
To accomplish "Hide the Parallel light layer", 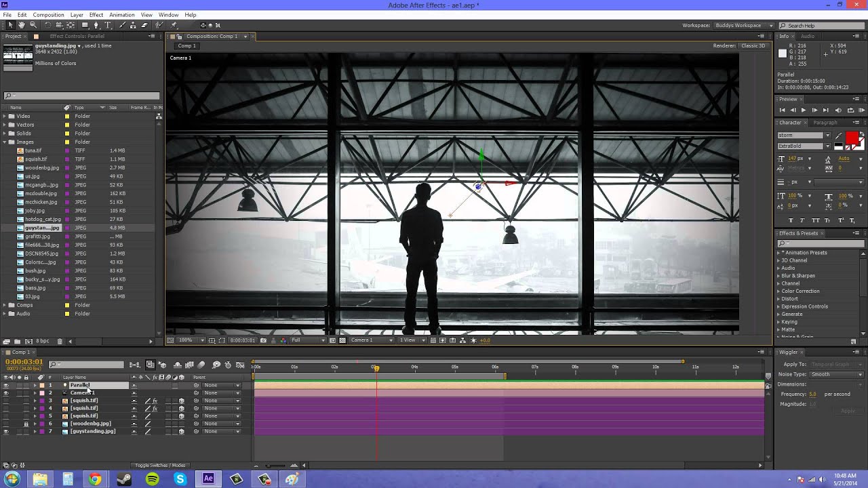I will tap(6, 385).
